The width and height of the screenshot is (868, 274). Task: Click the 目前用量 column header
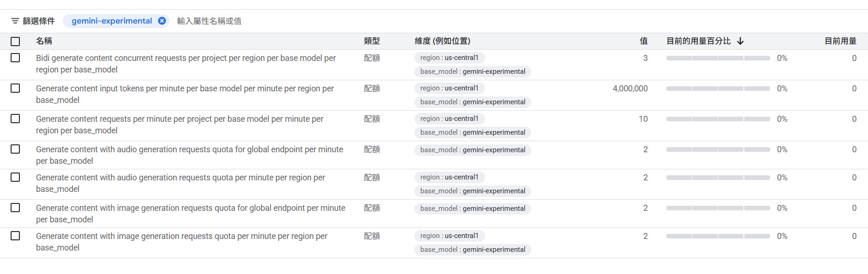coord(840,41)
